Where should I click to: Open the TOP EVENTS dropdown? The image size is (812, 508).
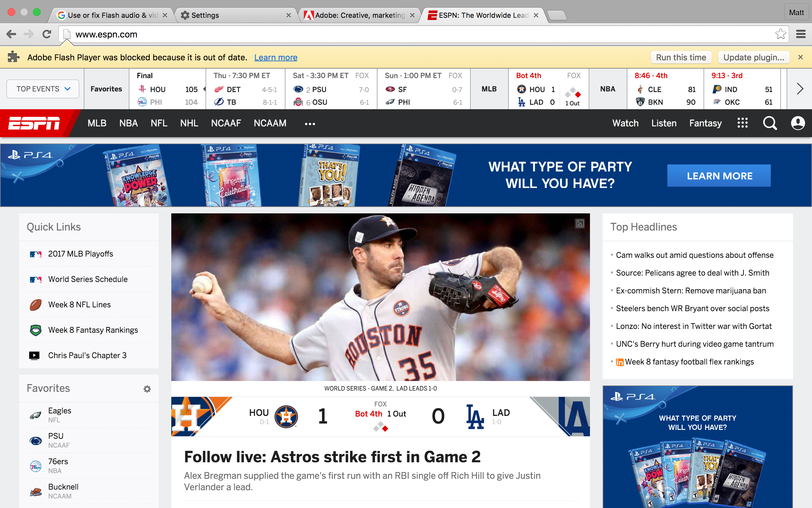(43, 89)
